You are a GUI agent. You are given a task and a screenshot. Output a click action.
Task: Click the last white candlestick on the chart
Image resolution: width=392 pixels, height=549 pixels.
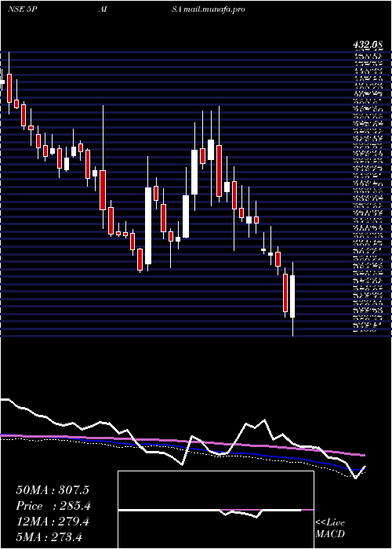click(292, 296)
